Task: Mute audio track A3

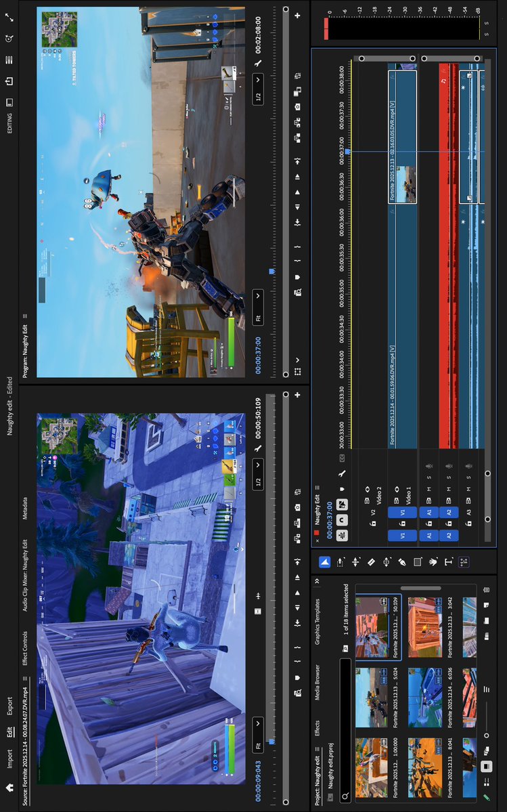Action: (468, 489)
